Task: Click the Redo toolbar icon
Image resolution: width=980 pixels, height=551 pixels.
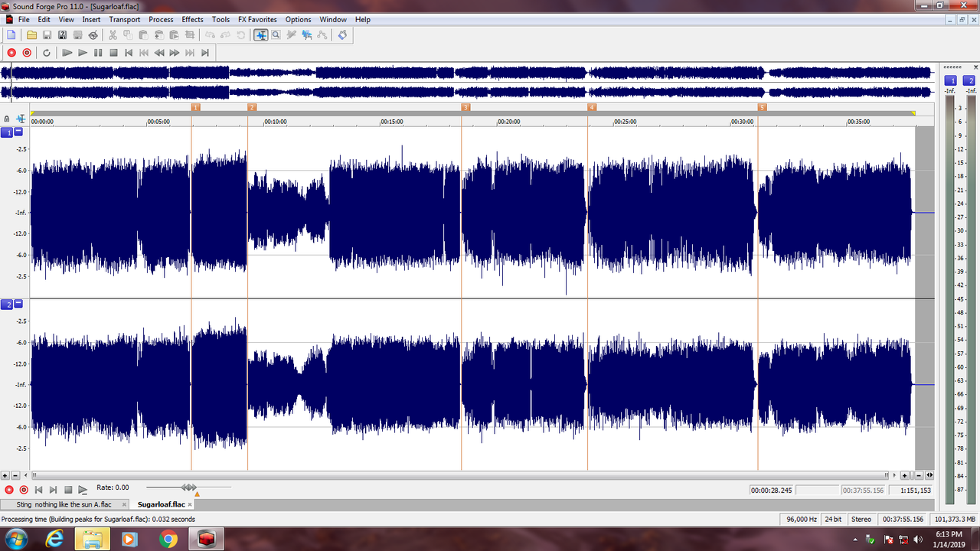Action: click(x=225, y=34)
